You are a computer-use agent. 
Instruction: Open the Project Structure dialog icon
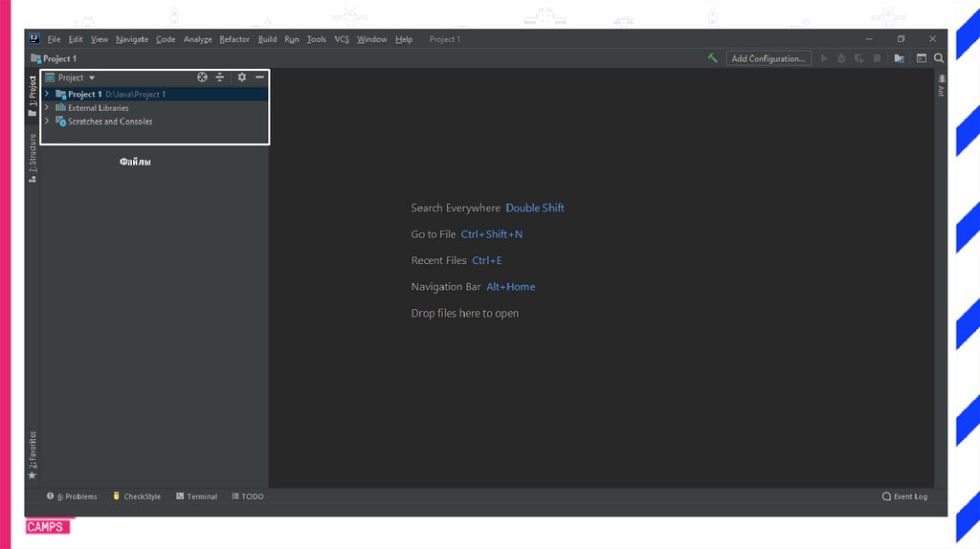point(899,58)
